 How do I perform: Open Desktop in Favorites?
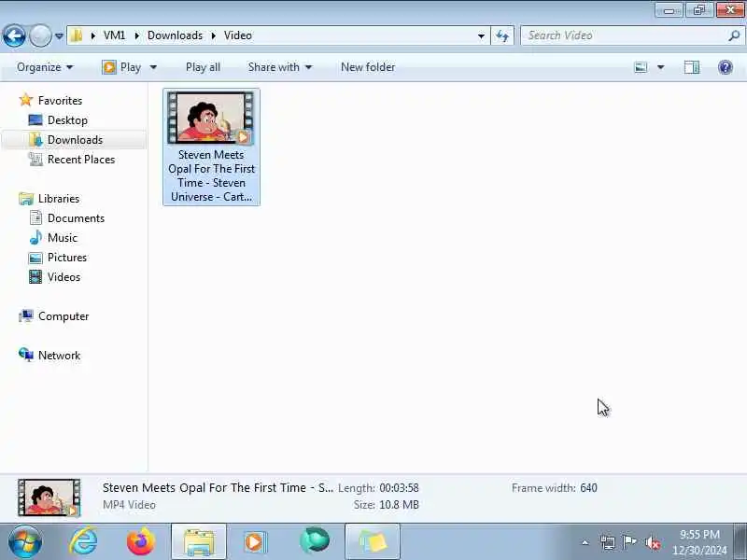pyautogui.click(x=67, y=120)
